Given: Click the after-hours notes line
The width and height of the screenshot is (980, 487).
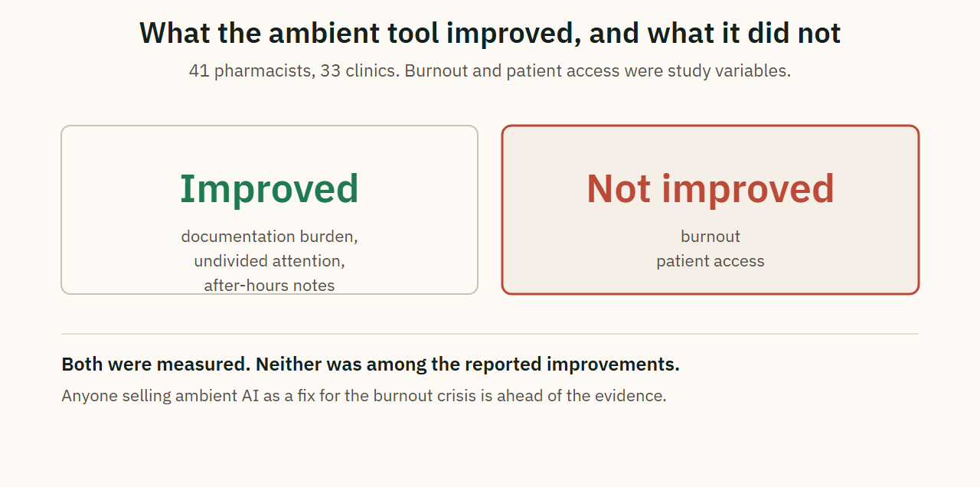Looking at the screenshot, I should pyautogui.click(x=269, y=286).
